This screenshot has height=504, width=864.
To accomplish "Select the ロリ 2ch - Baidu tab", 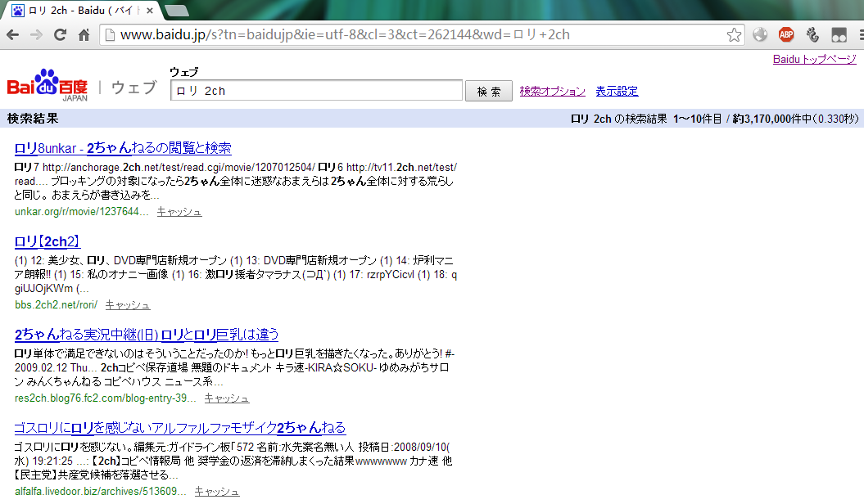I will point(83,11).
